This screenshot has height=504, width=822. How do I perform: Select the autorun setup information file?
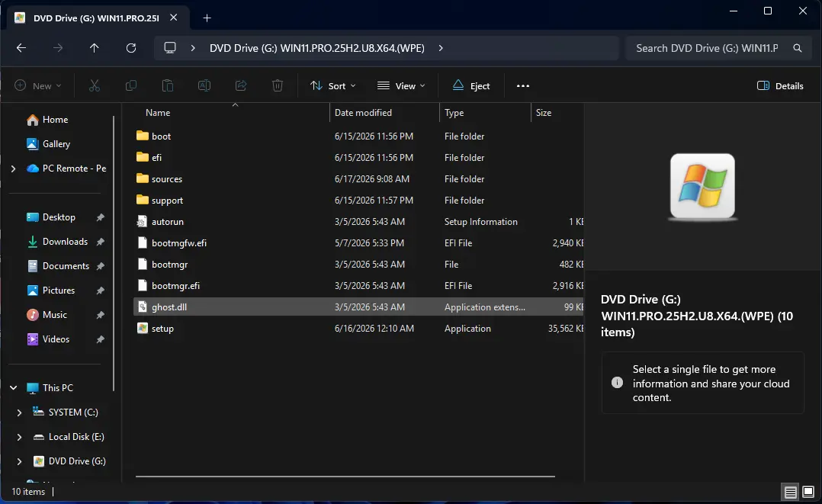[x=358, y=222]
